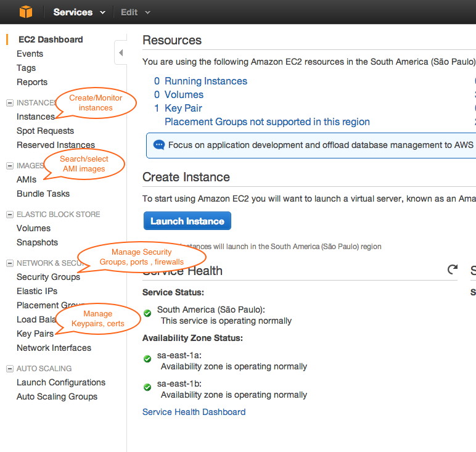Click the 'sa-east-1b:' zone name

pos(179,384)
